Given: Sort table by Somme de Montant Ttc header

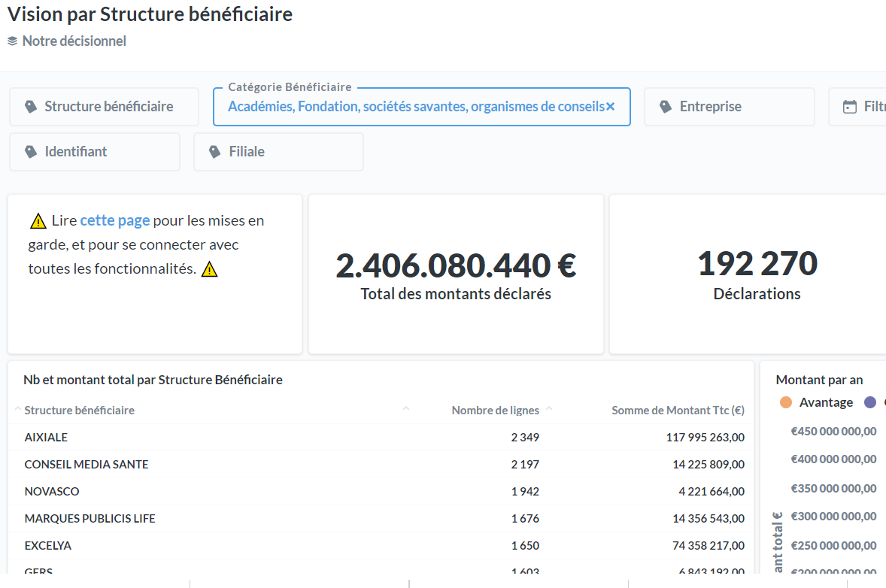Looking at the screenshot, I should 677,411.
